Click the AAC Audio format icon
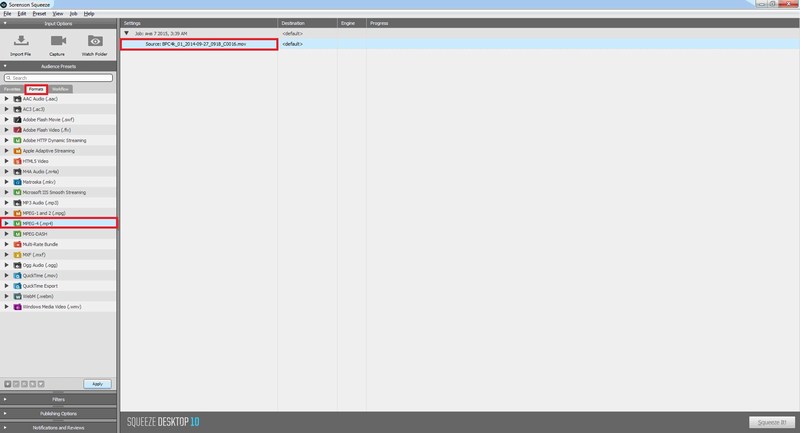The height and width of the screenshot is (433, 800). 17,99
